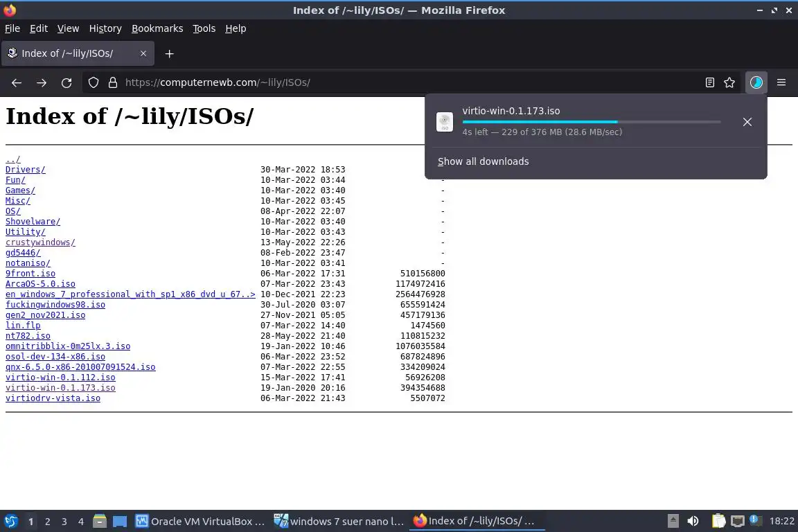
Task: Switch to windows 7 suer nano taskbar window
Action: [x=339, y=522]
